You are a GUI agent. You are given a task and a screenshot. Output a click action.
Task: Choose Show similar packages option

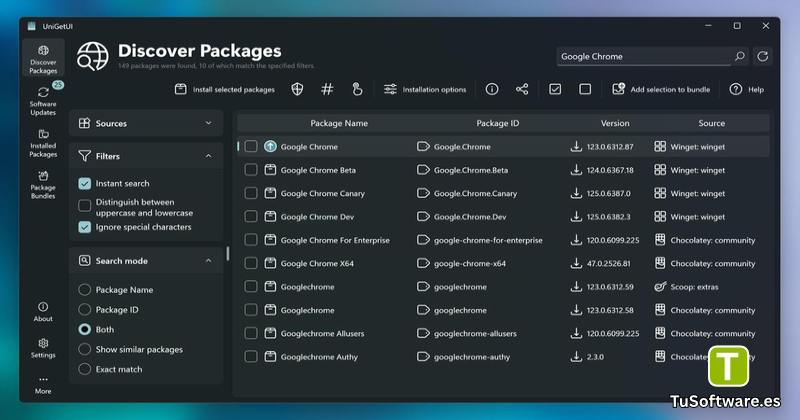click(85, 349)
